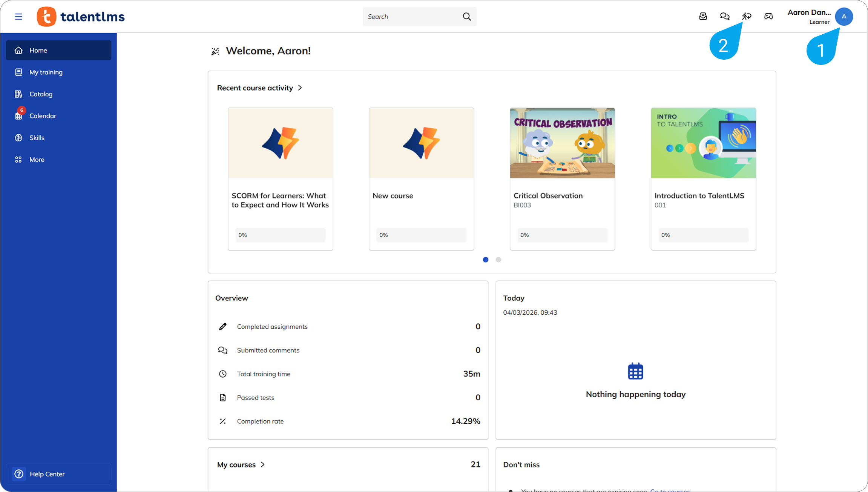Screen dimensions: 868x492
Task: Click the talentlms logo
Action: (x=81, y=17)
